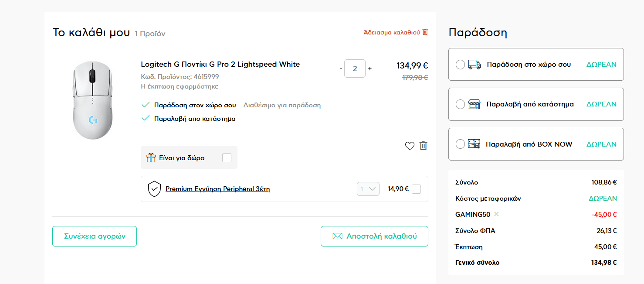Click Αποστολή καλαθιού button
The image size is (644, 284).
coord(374,236)
